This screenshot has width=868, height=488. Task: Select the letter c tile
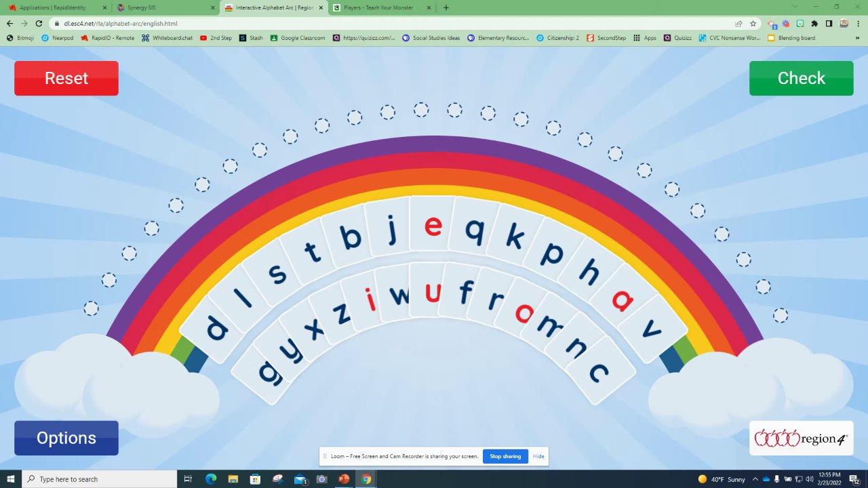[599, 372]
